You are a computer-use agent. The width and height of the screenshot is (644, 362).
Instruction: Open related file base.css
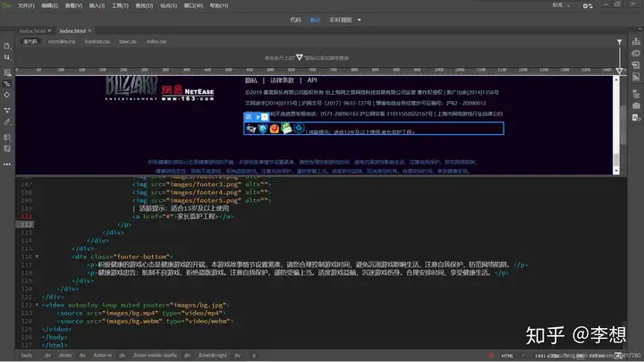[x=128, y=41]
